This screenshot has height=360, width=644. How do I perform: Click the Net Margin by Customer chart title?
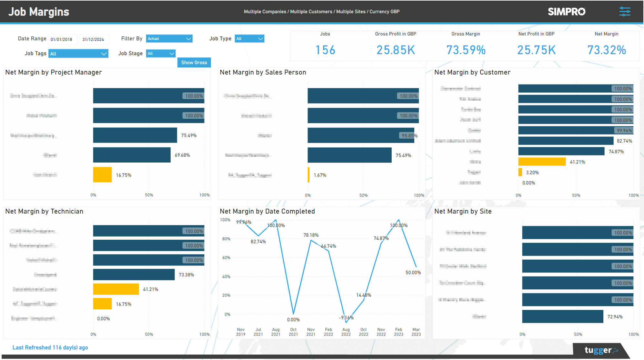coord(472,72)
